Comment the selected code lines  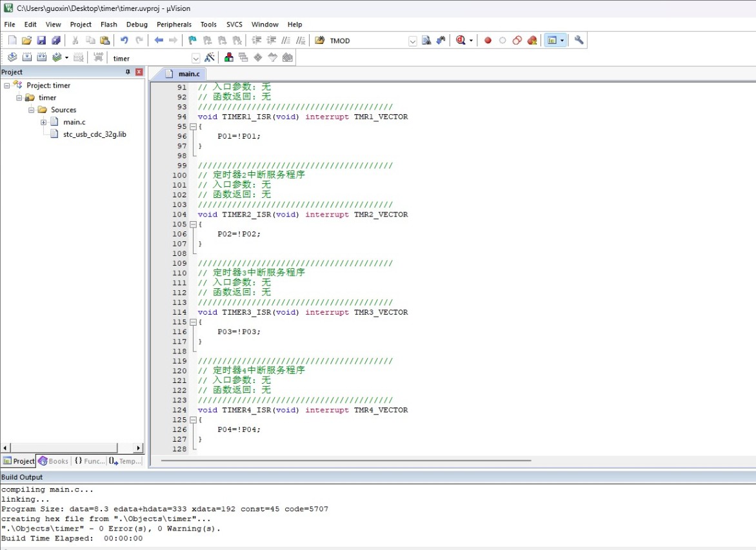click(286, 41)
